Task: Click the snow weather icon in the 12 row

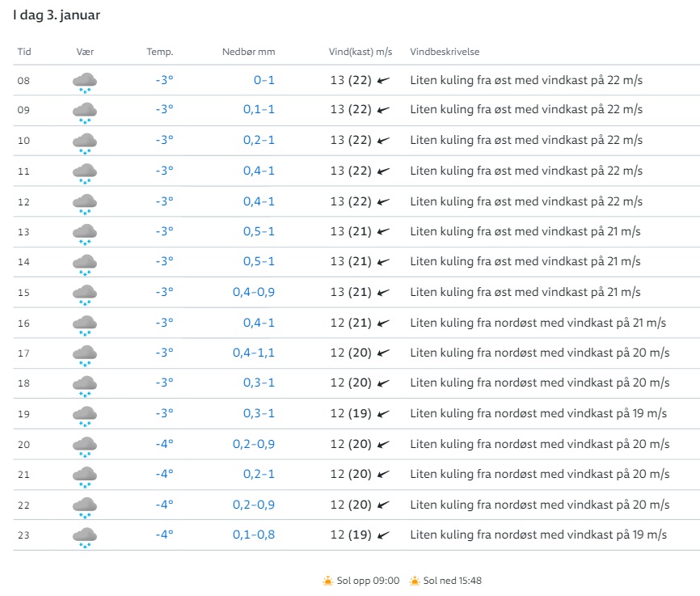Action: [x=85, y=203]
